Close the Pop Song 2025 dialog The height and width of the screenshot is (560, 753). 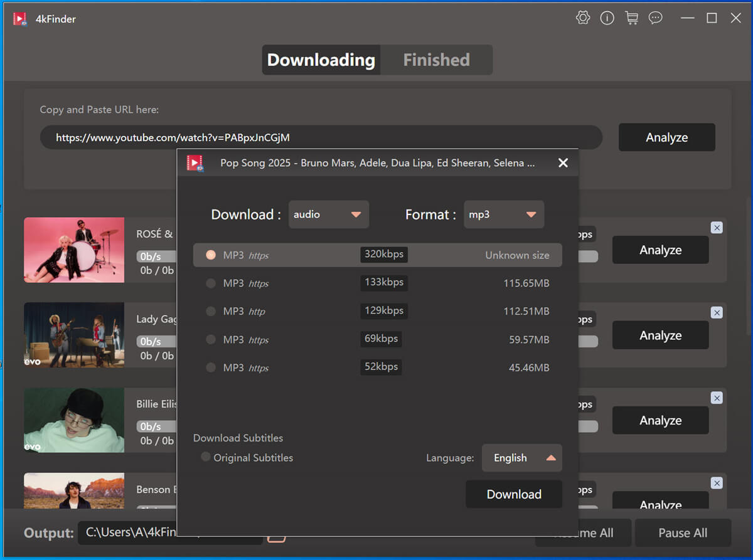pos(563,163)
